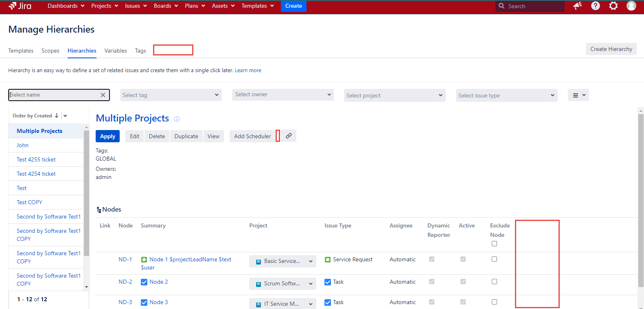Click info icon beside Multiple Projects title

pyautogui.click(x=177, y=119)
